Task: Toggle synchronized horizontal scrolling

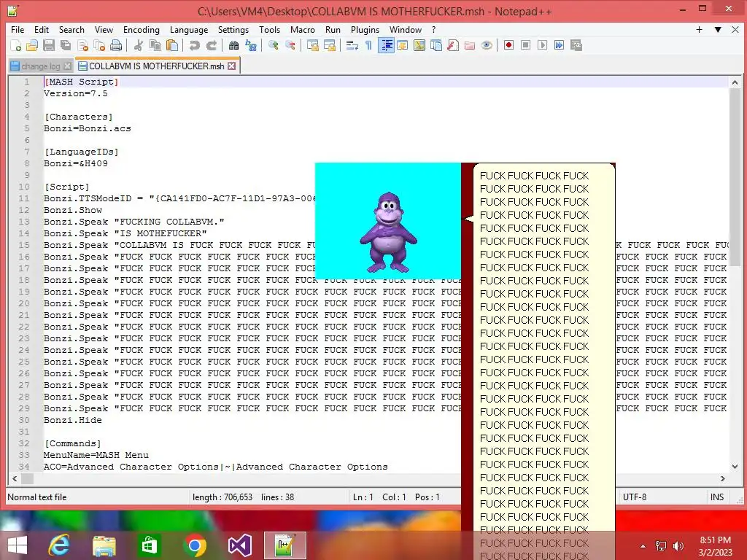Action: (x=329, y=45)
